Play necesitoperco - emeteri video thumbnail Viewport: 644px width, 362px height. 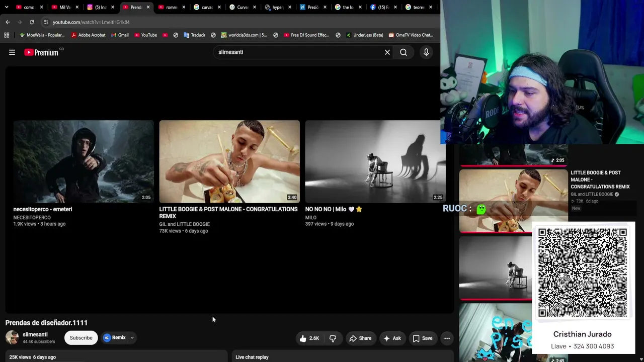pos(84,161)
